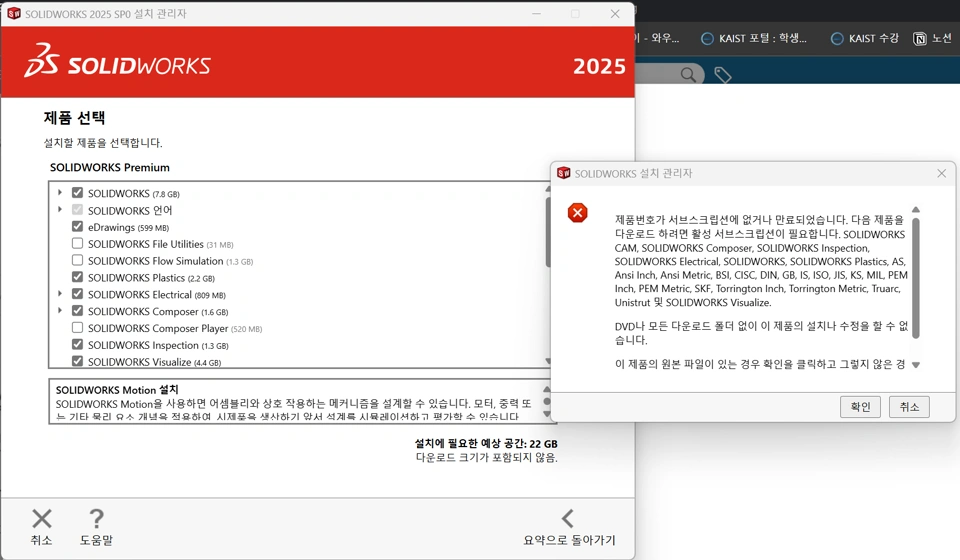The width and height of the screenshot is (960, 560).
Task: Close the SOLIDWORKS 설치 관리자 error dialog
Action: tap(942, 174)
